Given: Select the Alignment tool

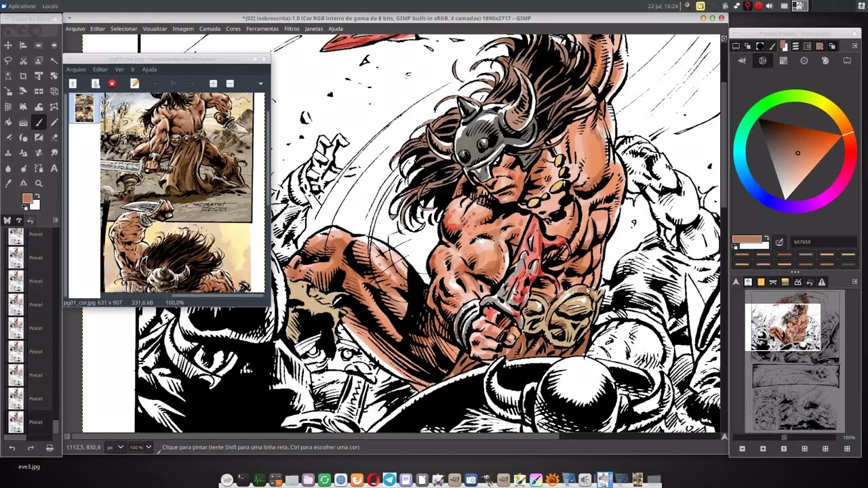Looking at the screenshot, I should (23, 45).
